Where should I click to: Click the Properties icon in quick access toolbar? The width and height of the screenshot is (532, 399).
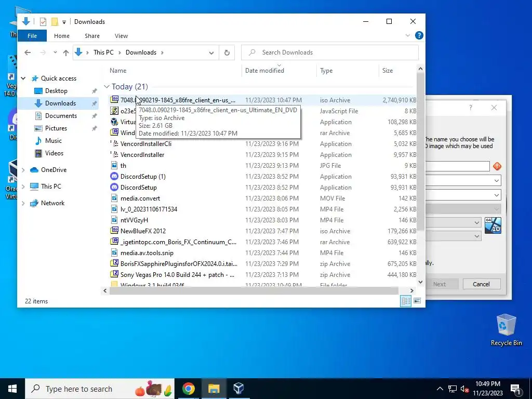tap(43, 22)
